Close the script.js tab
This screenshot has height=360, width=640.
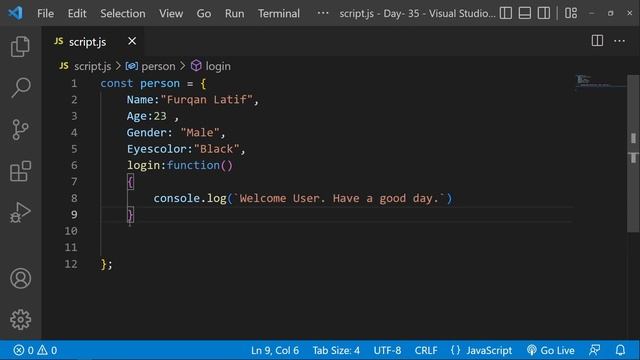(132, 41)
